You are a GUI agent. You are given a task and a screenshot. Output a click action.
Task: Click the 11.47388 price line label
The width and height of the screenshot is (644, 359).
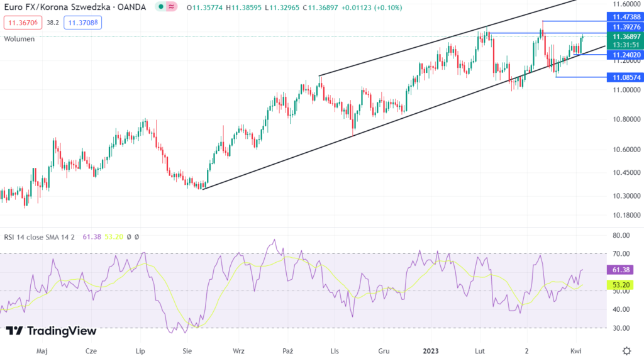click(x=623, y=16)
